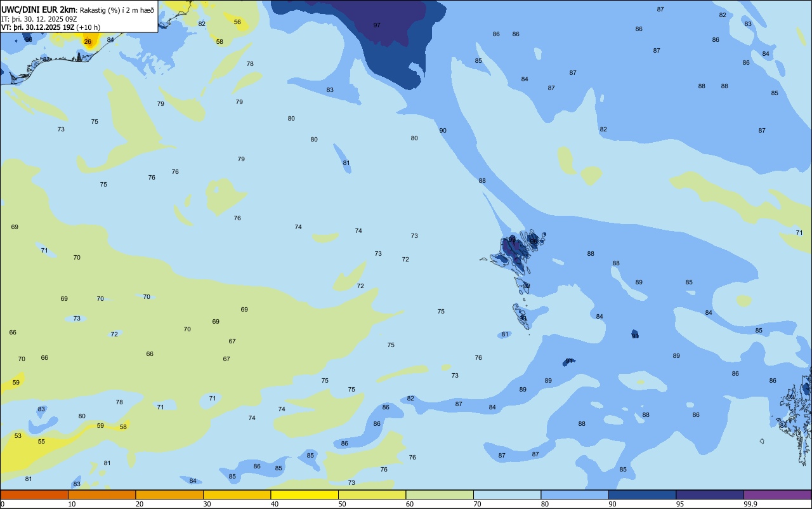Click the legend tick label '60'
Image resolution: width=812 pixels, height=509 pixels.
tap(410, 504)
